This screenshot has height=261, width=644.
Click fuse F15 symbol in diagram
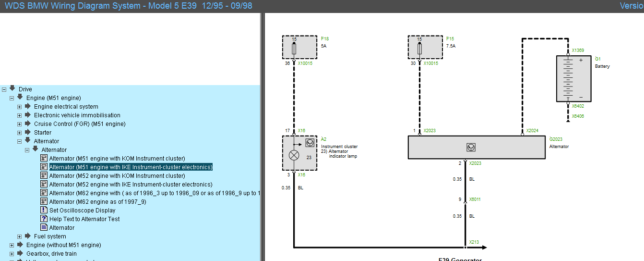click(x=419, y=49)
